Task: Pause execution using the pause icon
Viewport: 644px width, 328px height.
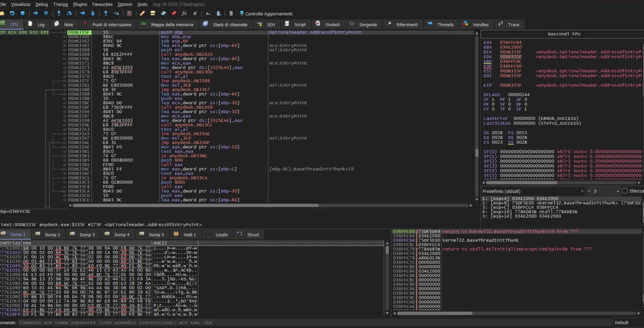Action: pos(46,14)
